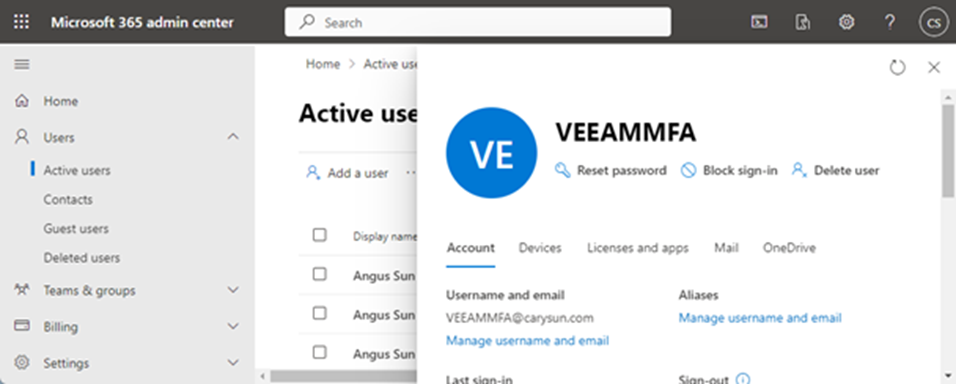The width and height of the screenshot is (956, 384).
Task: Click into the Search box
Action: pyautogui.click(x=478, y=23)
